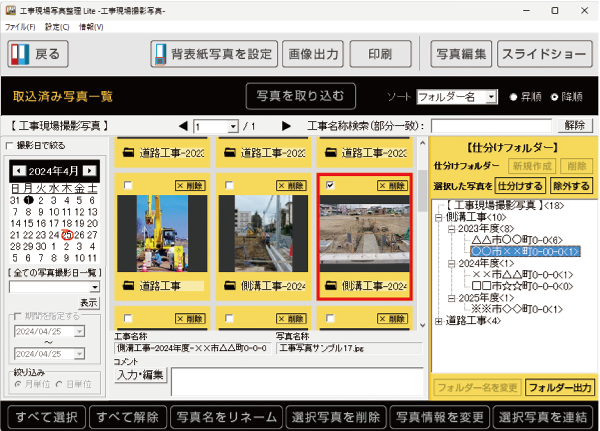
Task: Delete excavator photo with its 削除 button
Action: 190,186
